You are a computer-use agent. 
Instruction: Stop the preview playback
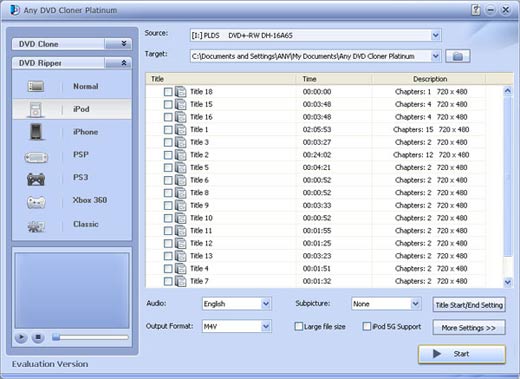pyautogui.click(x=38, y=338)
